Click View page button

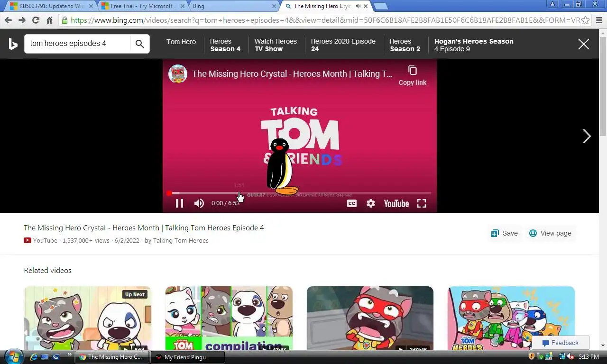[x=550, y=233]
